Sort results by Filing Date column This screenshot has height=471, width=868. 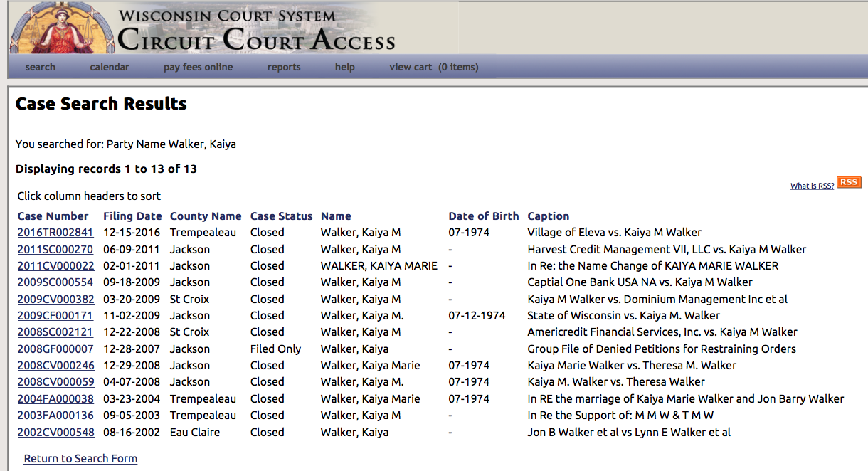[x=132, y=216]
